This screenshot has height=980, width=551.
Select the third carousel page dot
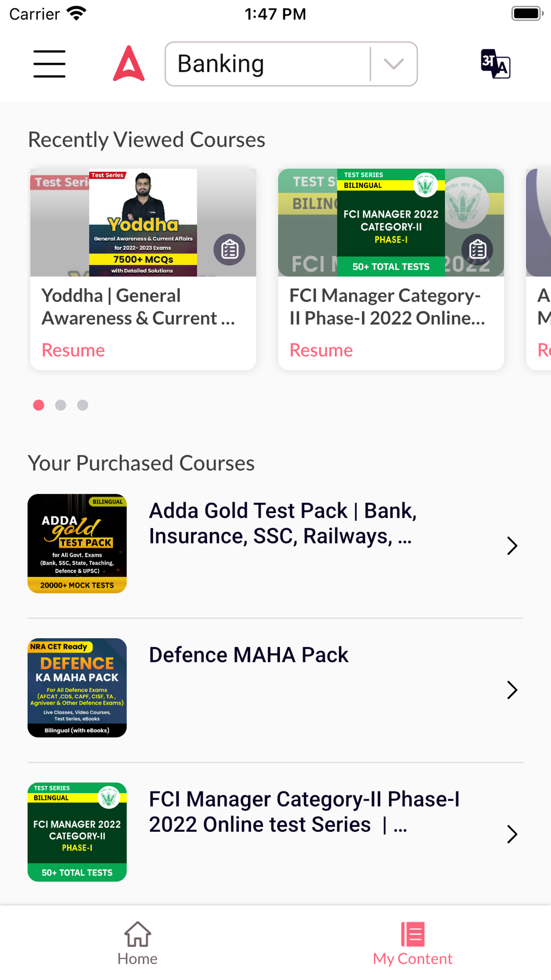pos(83,405)
